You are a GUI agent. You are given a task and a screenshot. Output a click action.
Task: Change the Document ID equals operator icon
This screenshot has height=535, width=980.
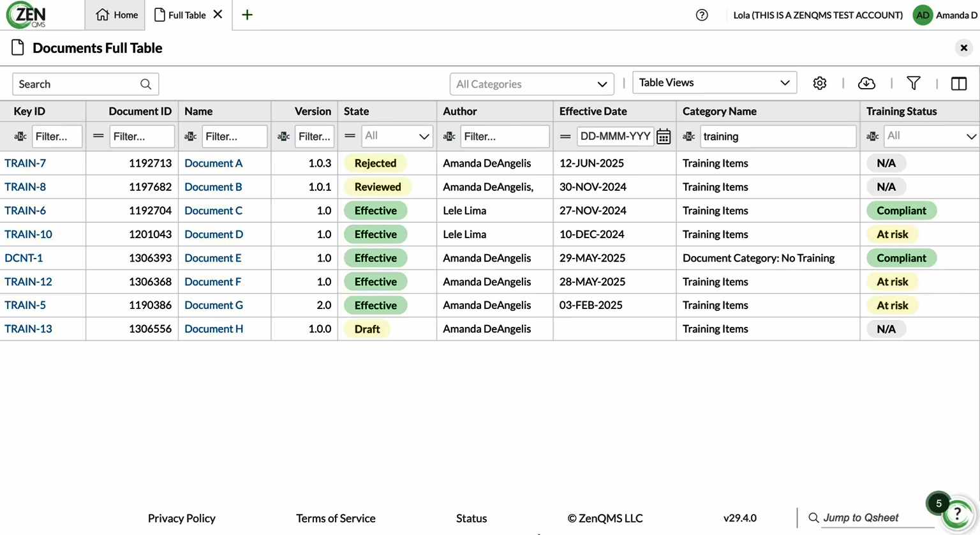(x=98, y=136)
